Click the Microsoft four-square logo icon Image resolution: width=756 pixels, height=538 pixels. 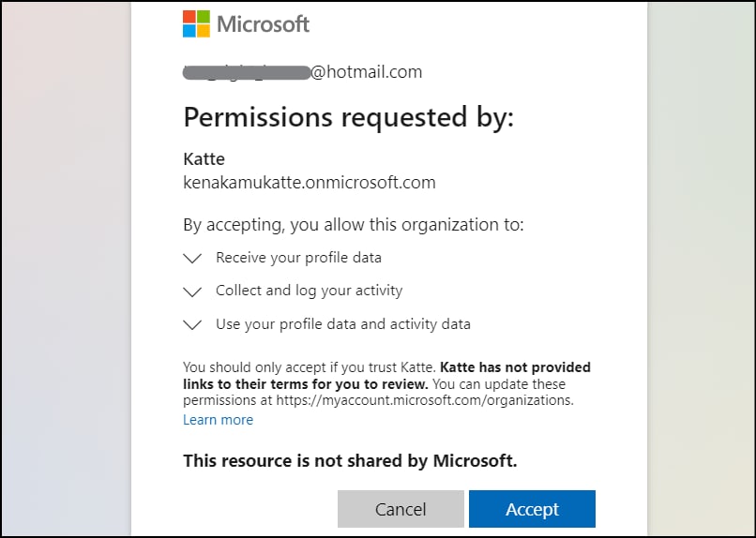click(x=196, y=23)
